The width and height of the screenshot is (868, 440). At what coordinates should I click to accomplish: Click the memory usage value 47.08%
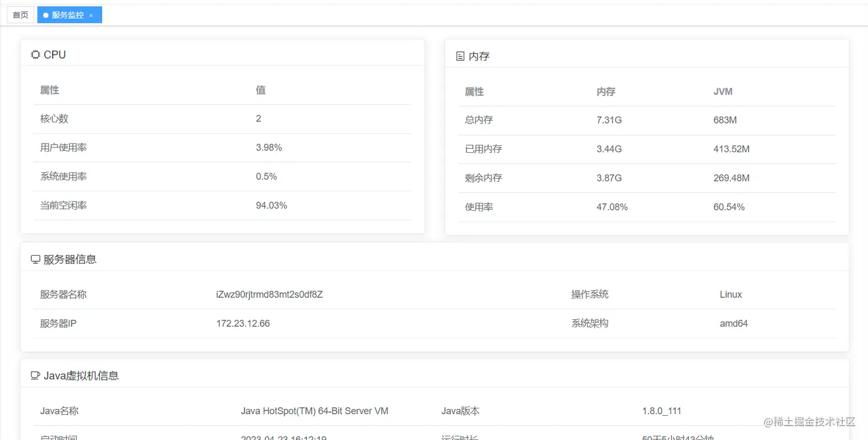pos(612,206)
